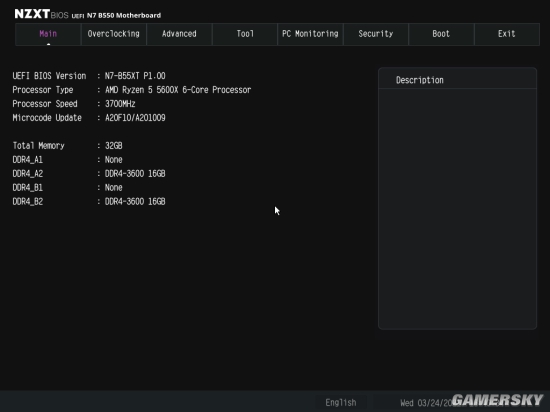Select the Processor Type entry
The width and height of the screenshot is (550, 412).
point(132,90)
